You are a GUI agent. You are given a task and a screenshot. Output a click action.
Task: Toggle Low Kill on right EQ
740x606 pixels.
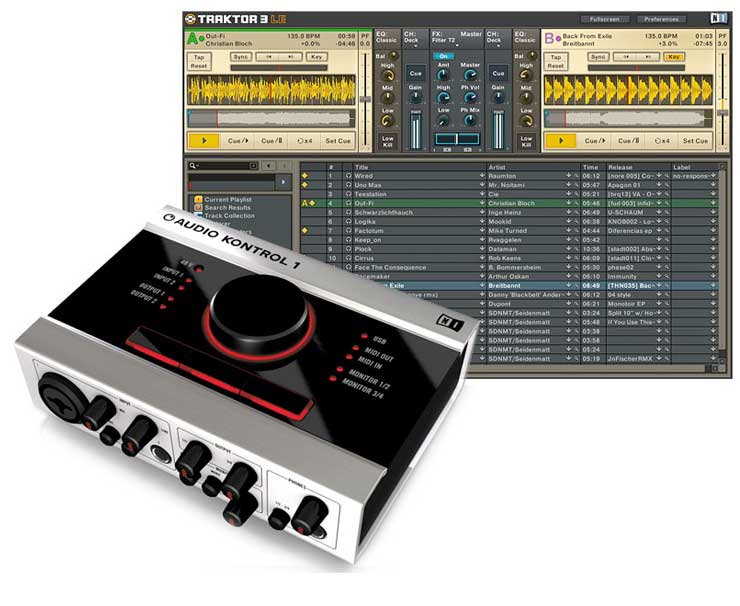click(x=526, y=142)
